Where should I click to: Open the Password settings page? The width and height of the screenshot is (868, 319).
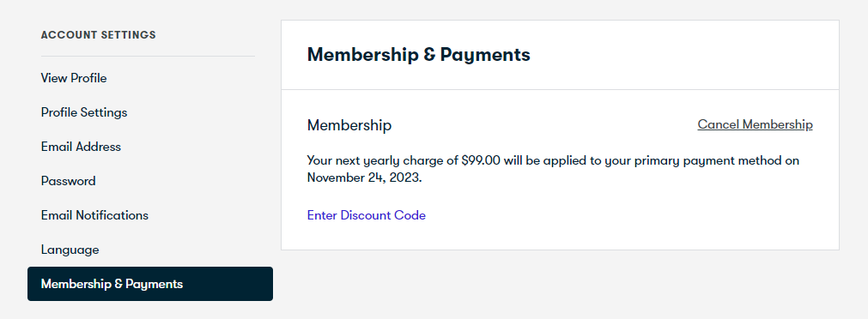pos(68,181)
